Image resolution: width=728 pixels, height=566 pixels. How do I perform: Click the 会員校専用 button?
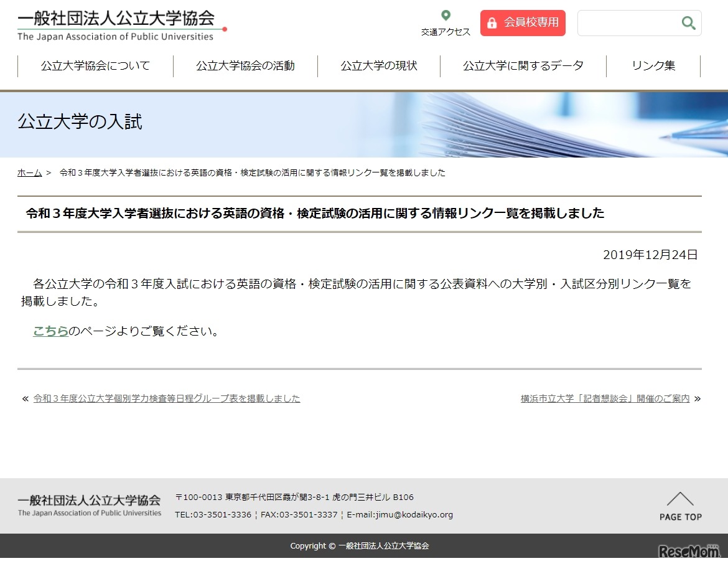[523, 22]
